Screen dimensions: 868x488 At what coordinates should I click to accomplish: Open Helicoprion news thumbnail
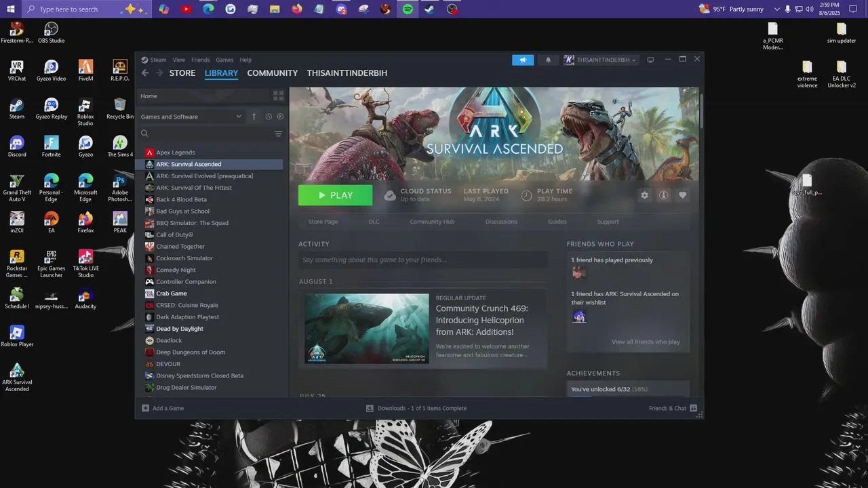coord(367,329)
